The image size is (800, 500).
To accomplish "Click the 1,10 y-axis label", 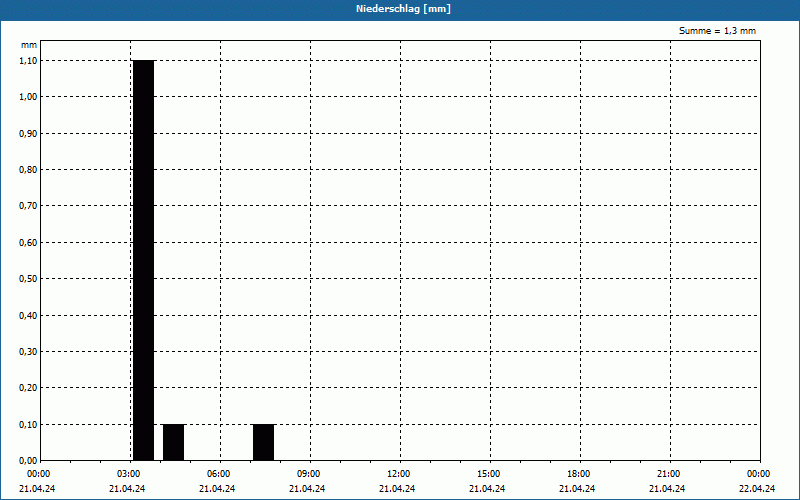I will tap(28, 60).
